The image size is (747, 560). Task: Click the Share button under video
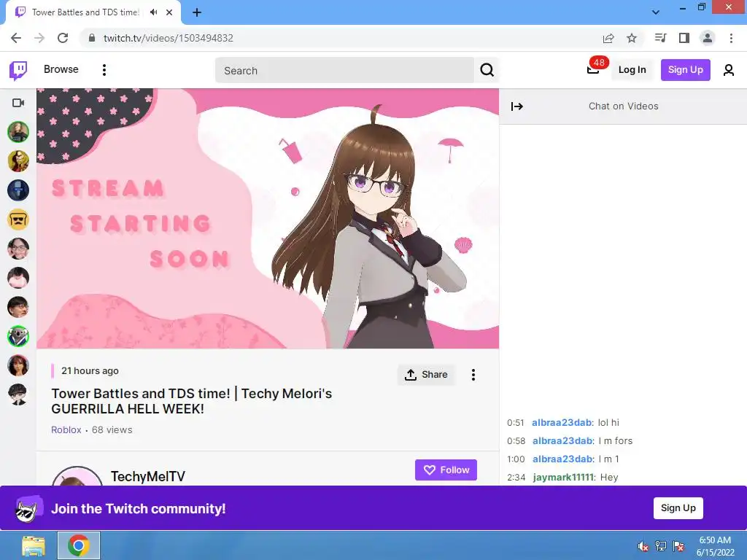[x=426, y=375]
